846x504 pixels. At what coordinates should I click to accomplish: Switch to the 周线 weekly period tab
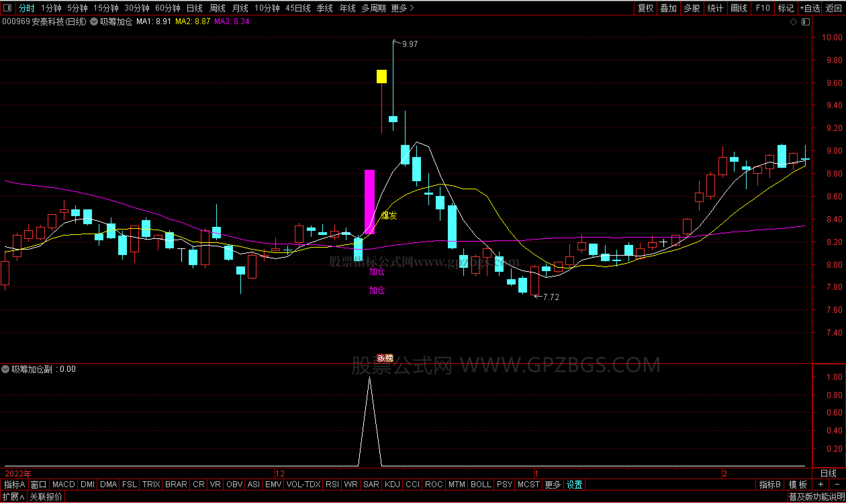(x=218, y=8)
